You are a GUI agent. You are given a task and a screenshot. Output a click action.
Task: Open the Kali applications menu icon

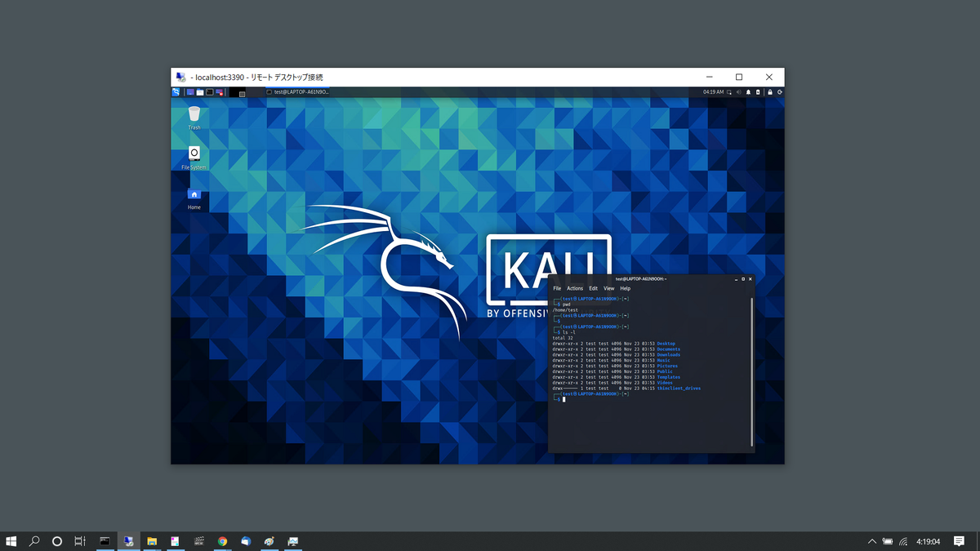[x=176, y=92]
